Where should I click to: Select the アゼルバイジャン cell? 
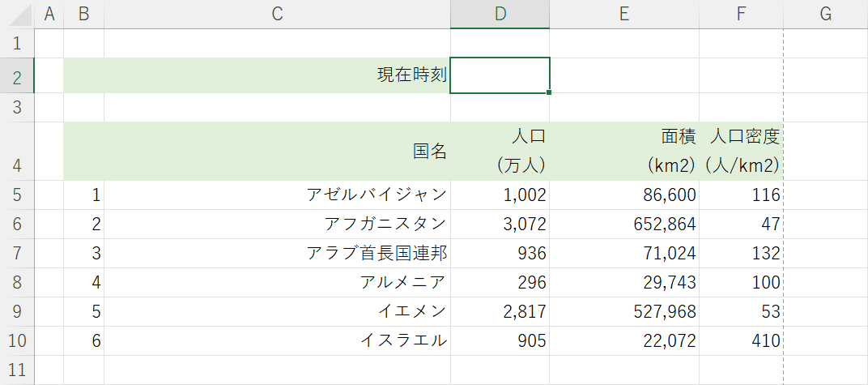[277, 195]
